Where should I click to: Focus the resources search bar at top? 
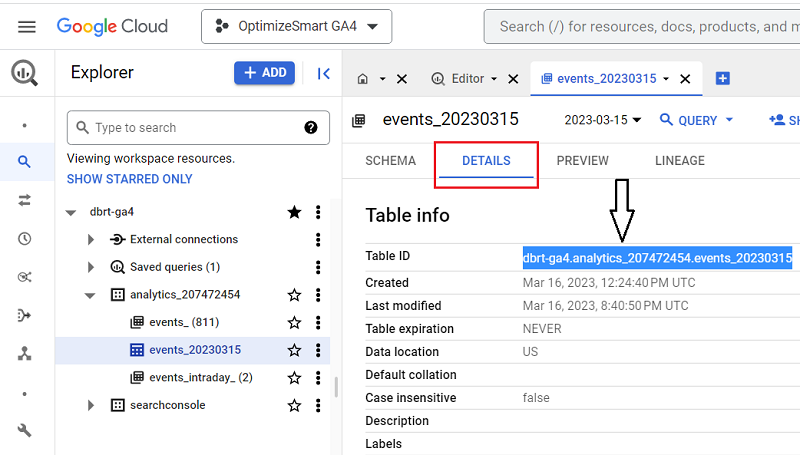tap(642, 27)
